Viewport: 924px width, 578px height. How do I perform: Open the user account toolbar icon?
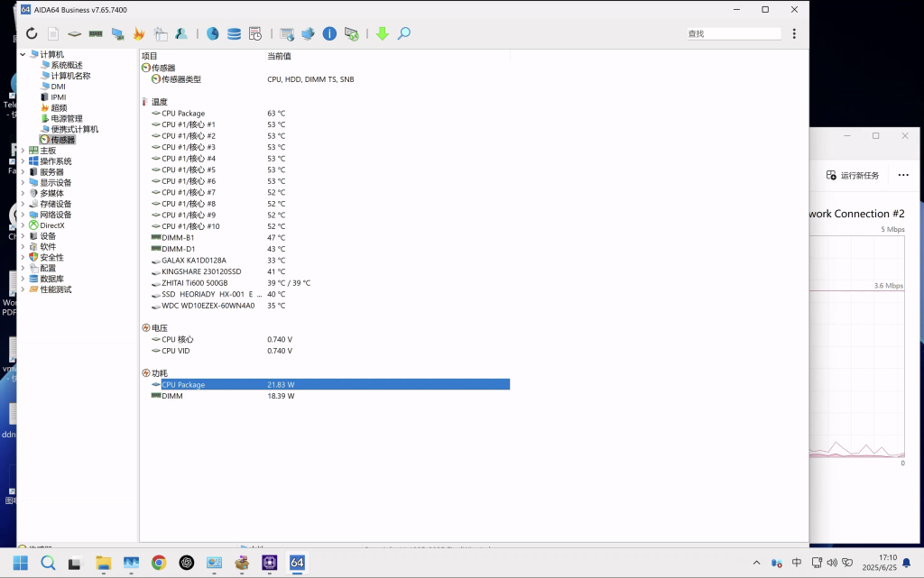pyautogui.click(x=181, y=33)
